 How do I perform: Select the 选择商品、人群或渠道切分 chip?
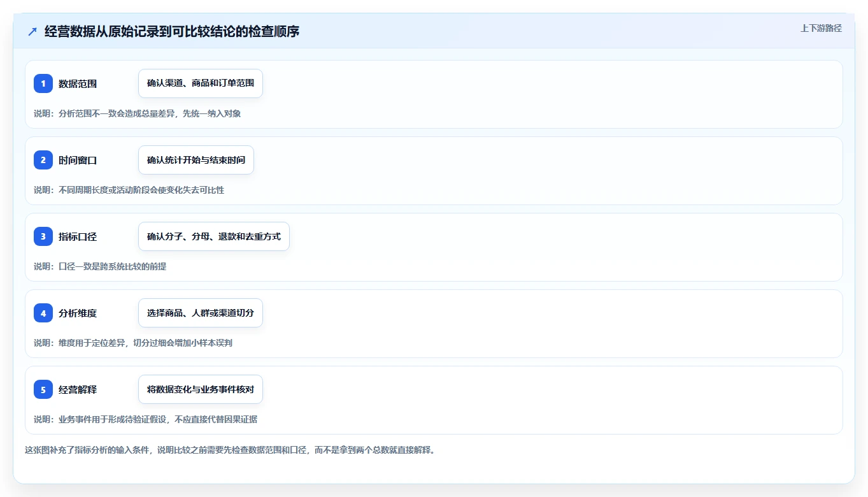[201, 313]
